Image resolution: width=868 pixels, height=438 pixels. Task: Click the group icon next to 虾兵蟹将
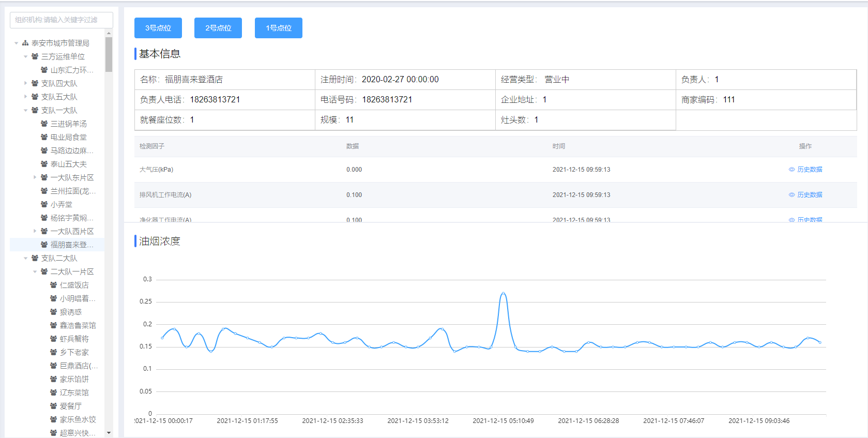pos(53,339)
